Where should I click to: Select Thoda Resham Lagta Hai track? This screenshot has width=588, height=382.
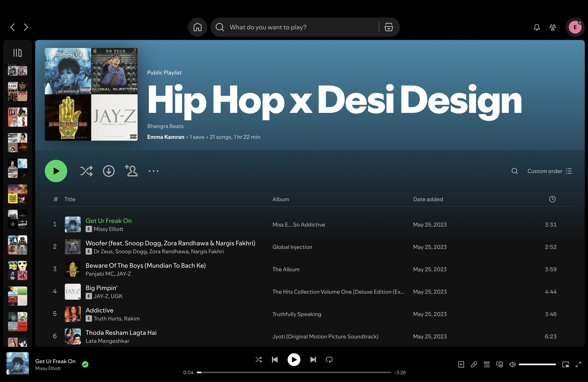121,333
